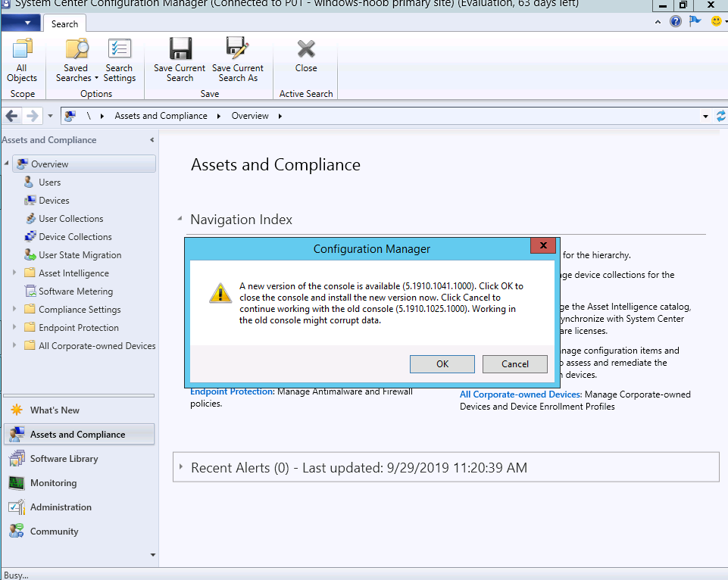This screenshot has height=580, width=728.
Task: Click OK to install new console
Action: (442, 363)
